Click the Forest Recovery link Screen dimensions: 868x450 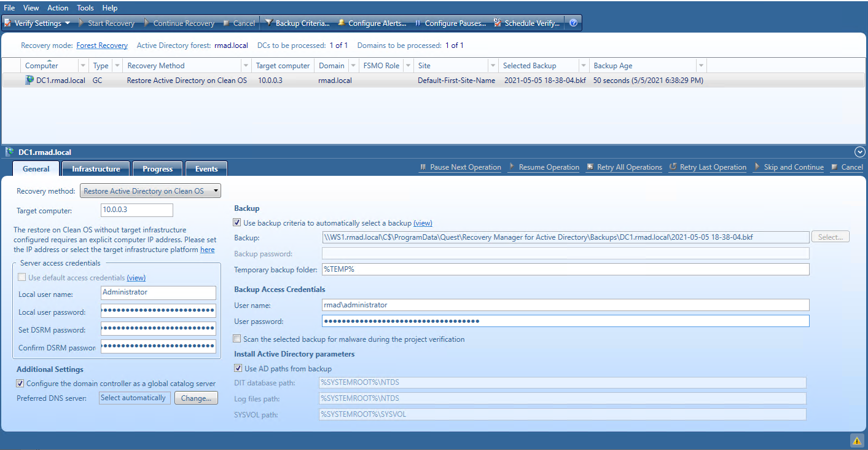click(x=102, y=45)
